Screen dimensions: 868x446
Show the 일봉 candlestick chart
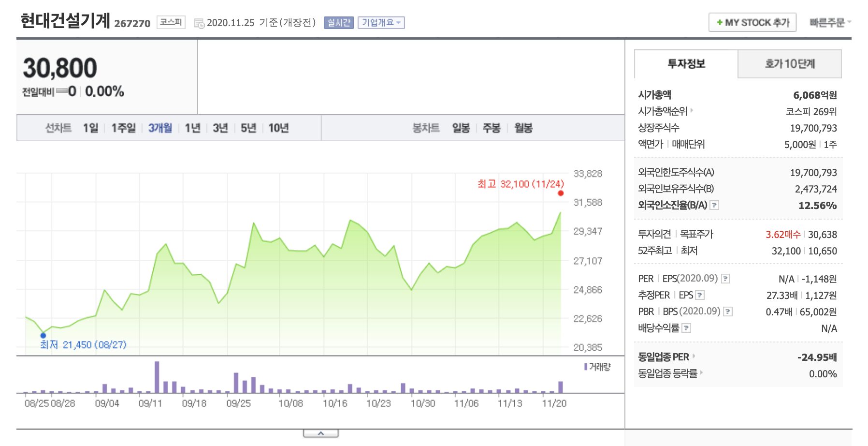click(x=461, y=128)
